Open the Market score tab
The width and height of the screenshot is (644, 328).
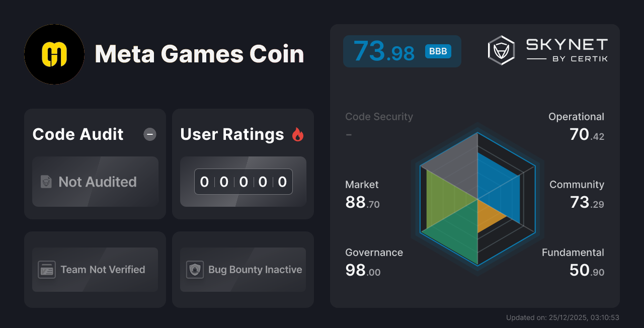coord(362,193)
